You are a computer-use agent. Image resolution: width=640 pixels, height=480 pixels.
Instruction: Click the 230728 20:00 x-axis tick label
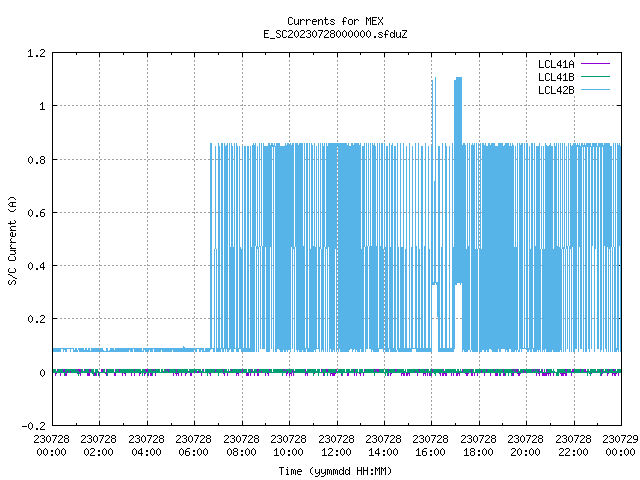525,446
